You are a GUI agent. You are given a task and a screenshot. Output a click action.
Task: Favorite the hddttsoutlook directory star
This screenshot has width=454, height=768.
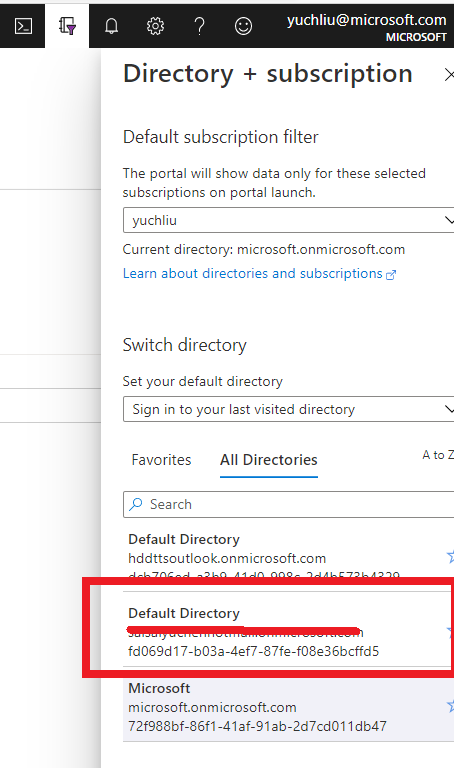[x=450, y=556]
